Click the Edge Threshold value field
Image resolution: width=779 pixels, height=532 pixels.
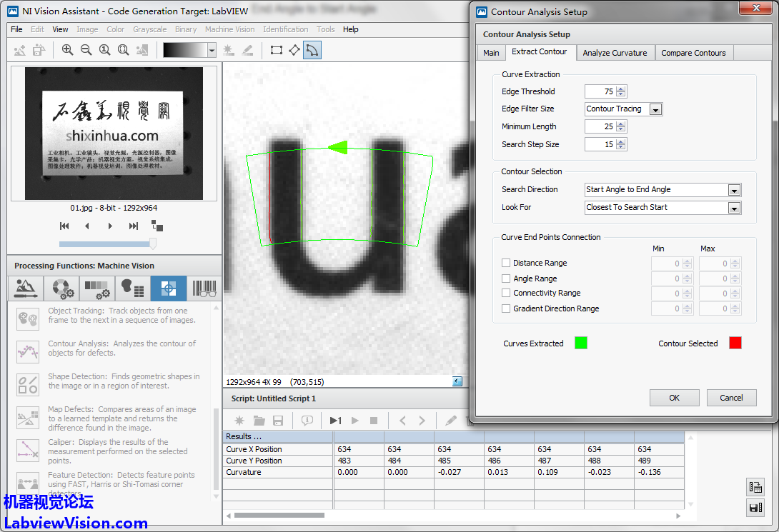point(600,91)
